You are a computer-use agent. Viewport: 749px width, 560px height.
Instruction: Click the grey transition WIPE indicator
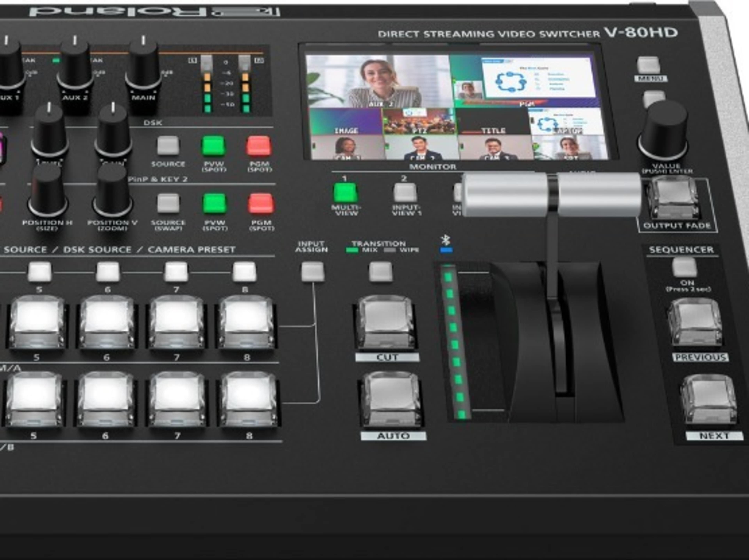coord(390,250)
